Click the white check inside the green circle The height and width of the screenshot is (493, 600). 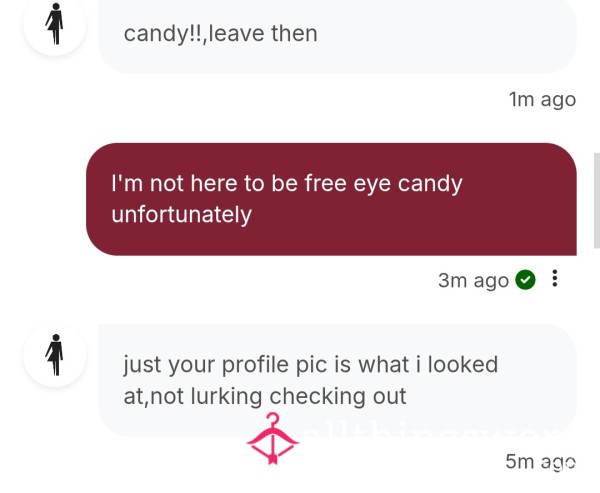click(525, 280)
